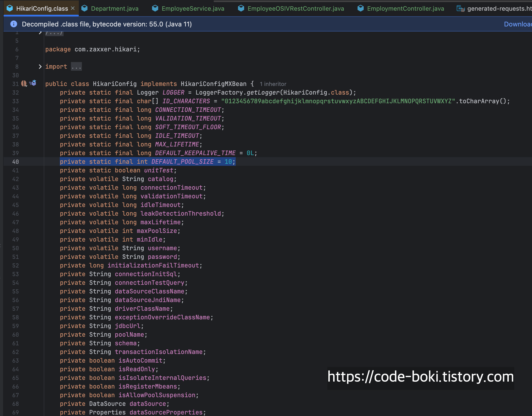Click the generated-requests HTTP file icon
The height and width of the screenshot is (416, 532).
(x=461, y=9)
